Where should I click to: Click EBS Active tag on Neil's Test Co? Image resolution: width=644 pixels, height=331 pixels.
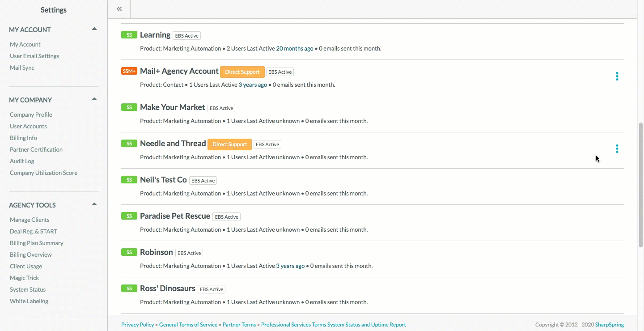point(203,181)
